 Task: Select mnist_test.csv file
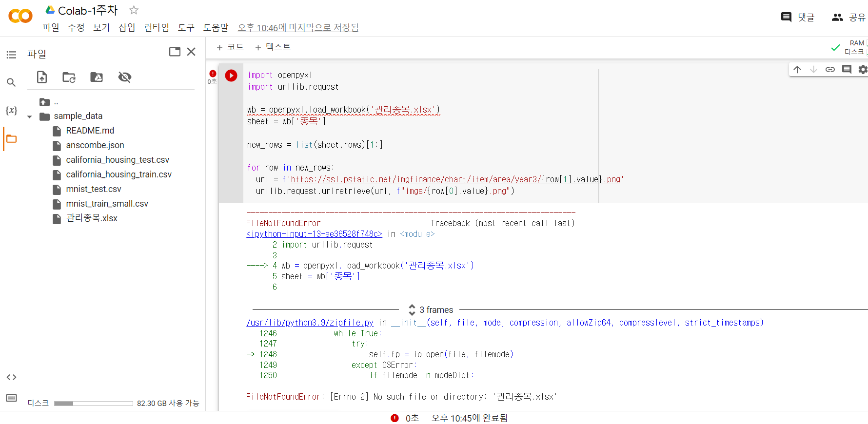[x=94, y=189]
